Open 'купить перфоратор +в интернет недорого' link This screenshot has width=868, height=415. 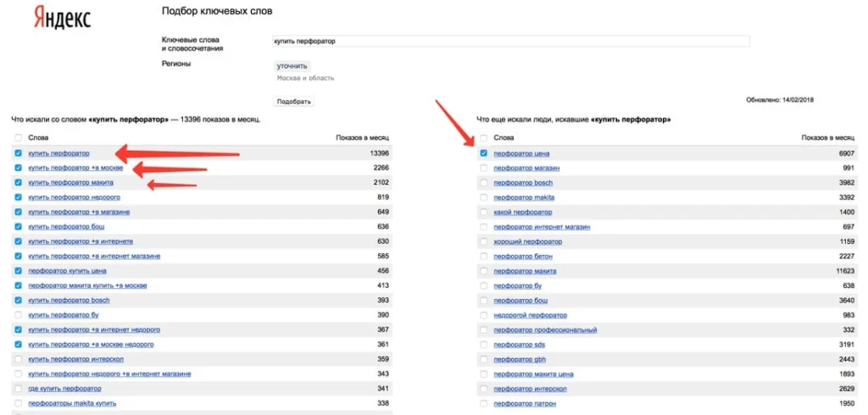pyautogui.click(x=94, y=329)
